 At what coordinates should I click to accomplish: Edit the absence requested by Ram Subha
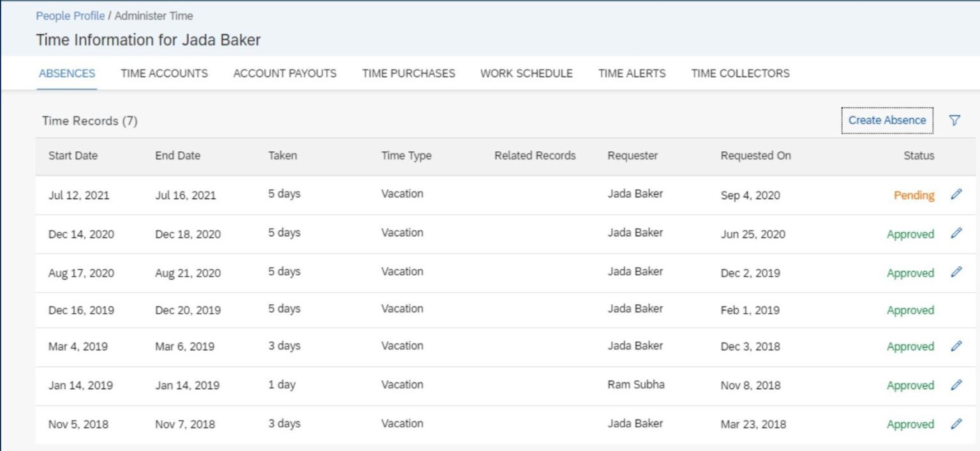tap(957, 385)
